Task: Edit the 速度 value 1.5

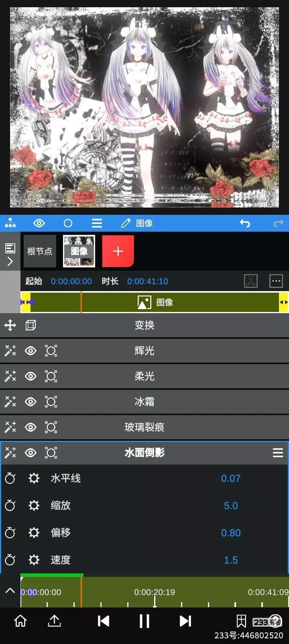Action: tap(231, 560)
